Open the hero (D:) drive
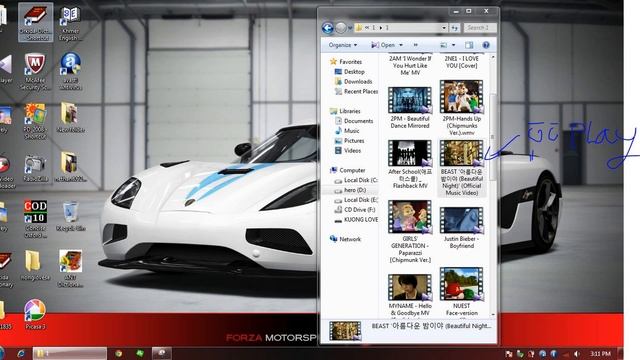 [350, 190]
